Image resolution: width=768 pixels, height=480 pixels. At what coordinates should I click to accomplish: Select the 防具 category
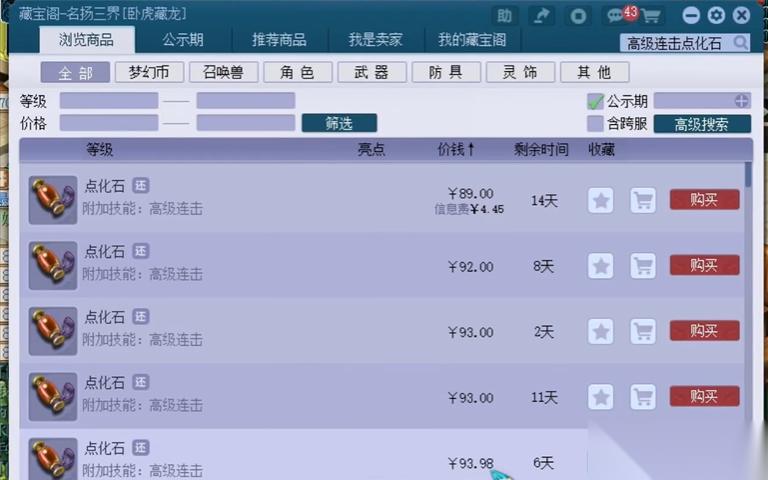pos(446,72)
